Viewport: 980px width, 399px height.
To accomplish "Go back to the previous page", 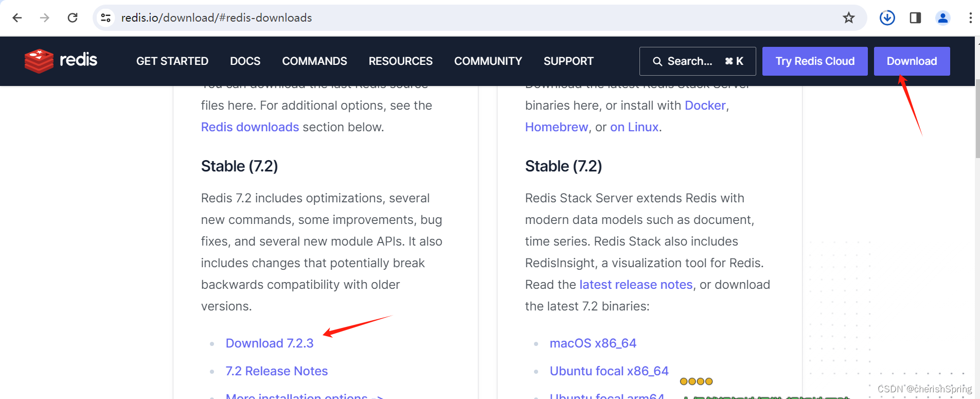I will [17, 18].
